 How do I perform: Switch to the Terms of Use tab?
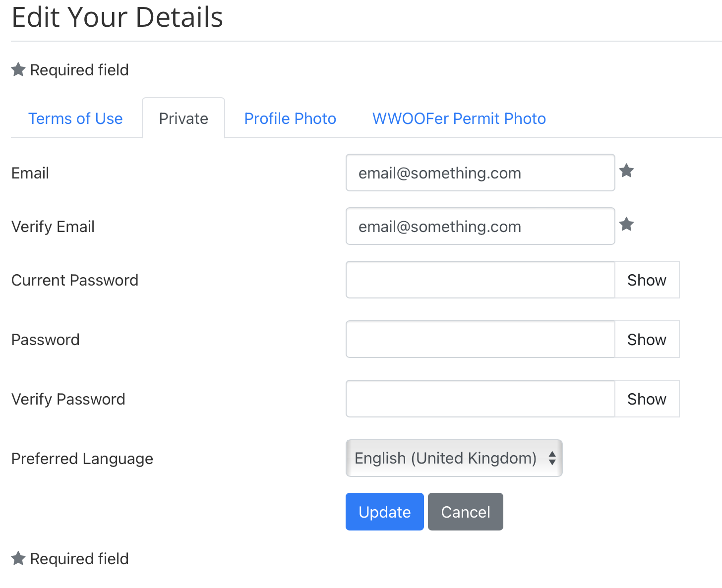(x=75, y=118)
